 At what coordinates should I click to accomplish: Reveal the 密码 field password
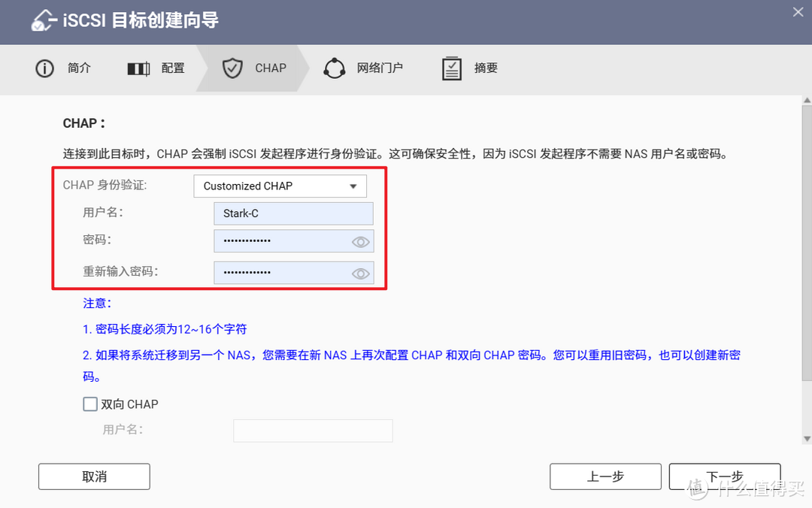pyautogui.click(x=359, y=240)
